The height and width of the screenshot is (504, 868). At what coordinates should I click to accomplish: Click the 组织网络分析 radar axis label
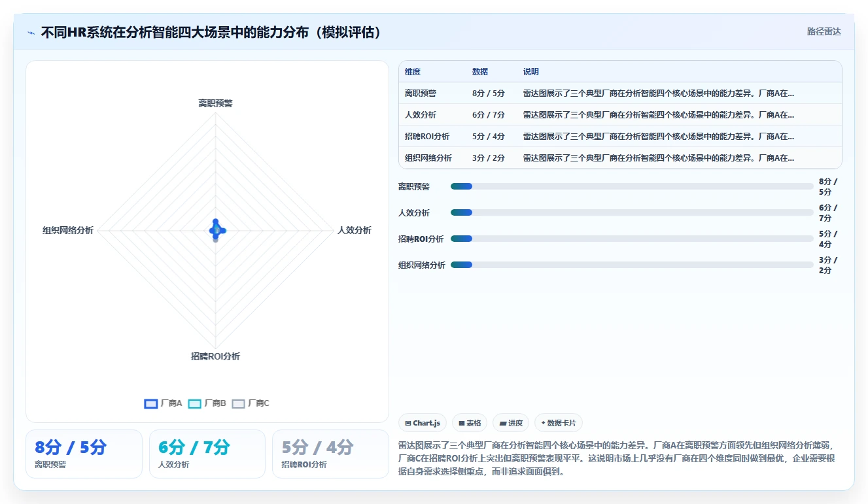(x=68, y=230)
